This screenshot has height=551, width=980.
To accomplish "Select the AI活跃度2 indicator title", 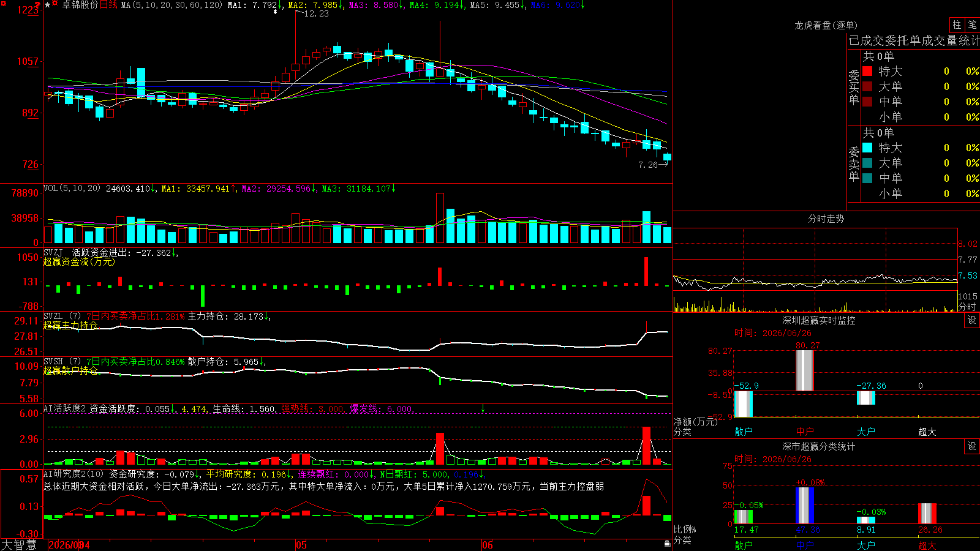I will 65,408.
